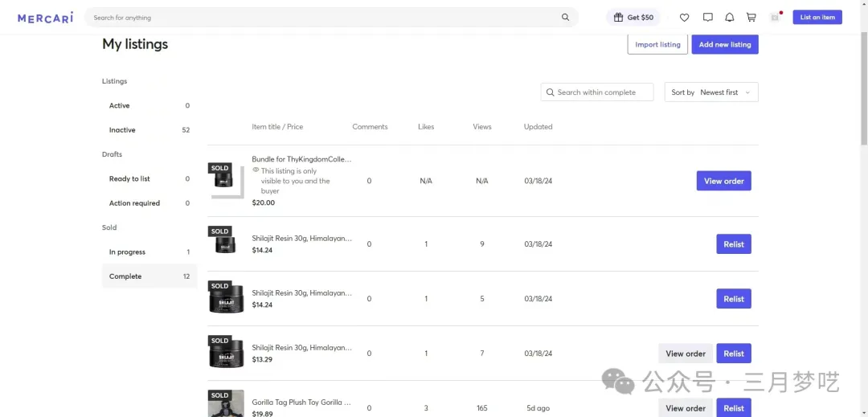Open the Sort by Newest first dropdown
Viewport: 868px width, 417px height.
pyautogui.click(x=711, y=92)
